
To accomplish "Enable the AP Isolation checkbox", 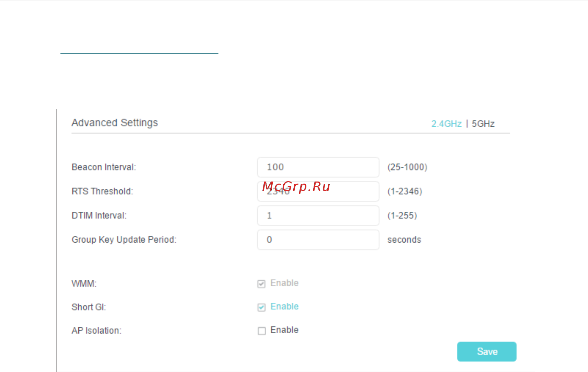I will [x=261, y=331].
